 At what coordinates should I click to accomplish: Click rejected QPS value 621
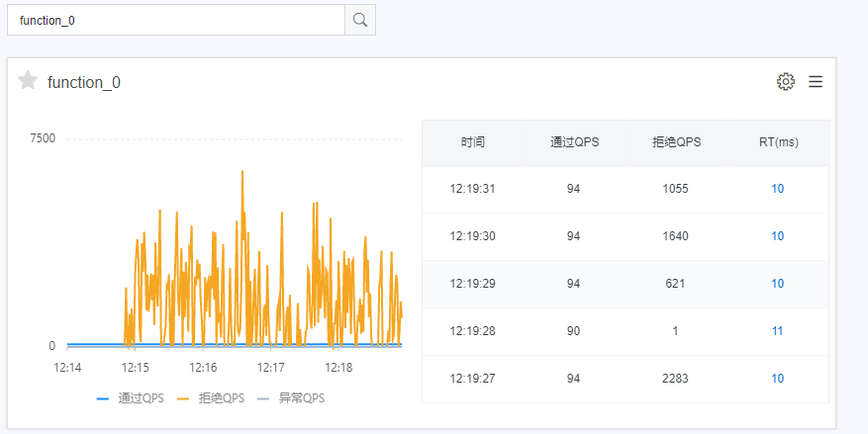675,284
